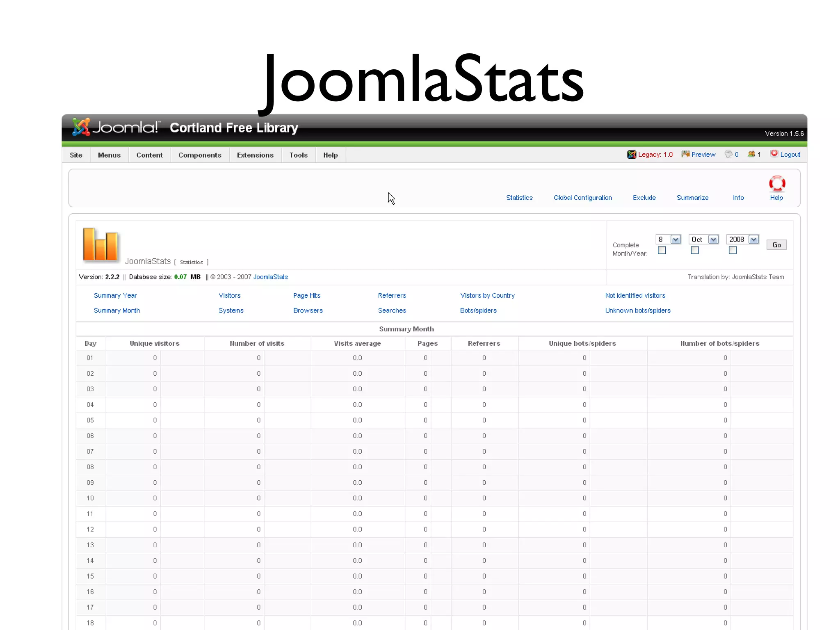Click the red Logout icon
This screenshot has height=630, width=840.
coord(774,153)
